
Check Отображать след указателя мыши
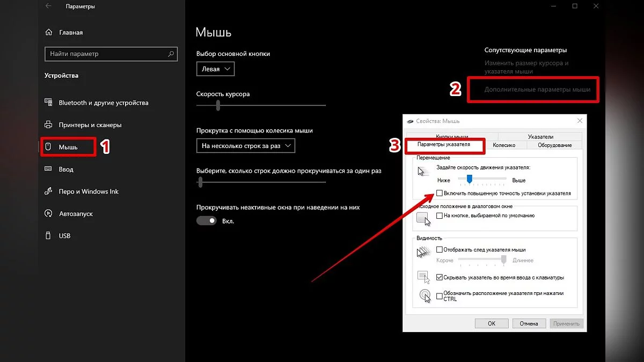pos(440,249)
